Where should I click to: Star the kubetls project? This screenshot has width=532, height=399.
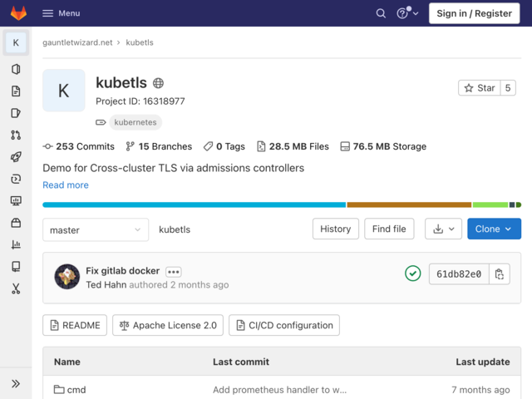coord(479,88)
